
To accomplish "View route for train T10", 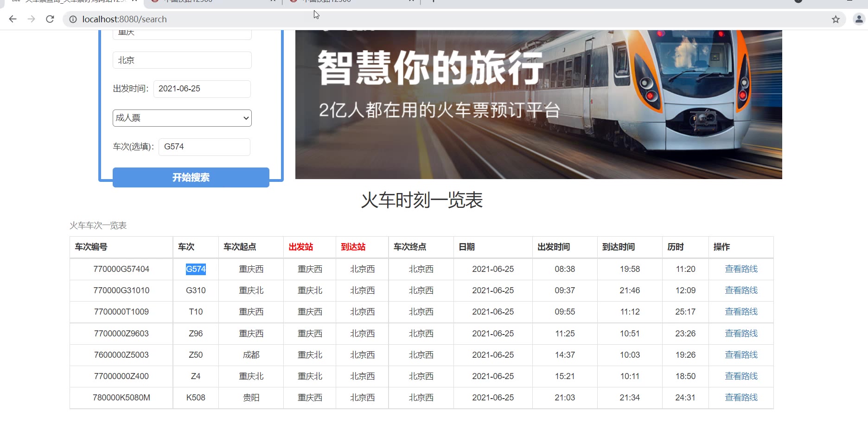I will point(741,312).
